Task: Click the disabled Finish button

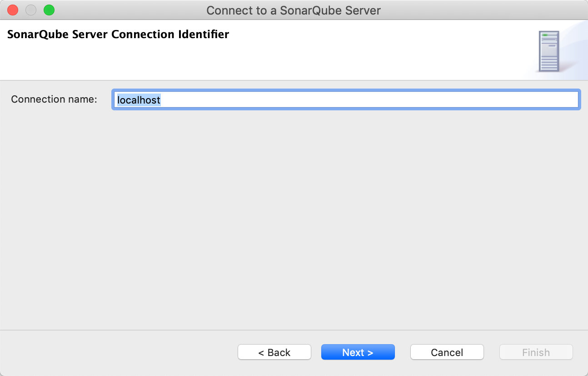Action: coord(536,352)
